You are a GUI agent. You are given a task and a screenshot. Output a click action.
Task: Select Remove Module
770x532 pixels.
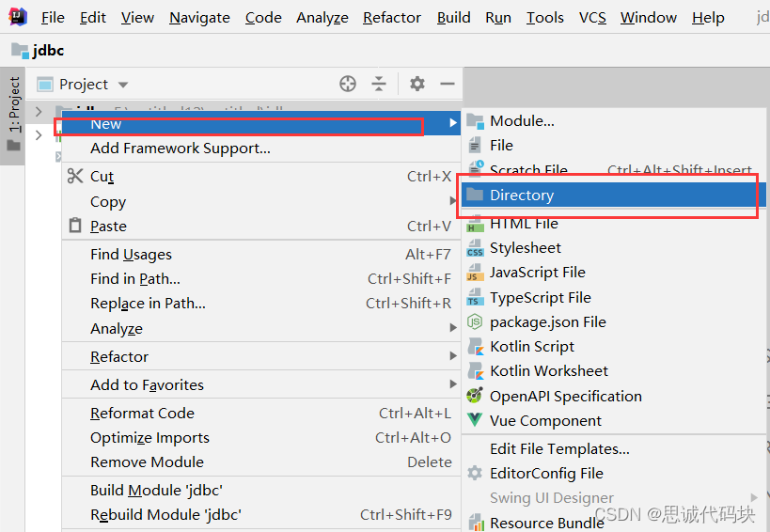260,462
